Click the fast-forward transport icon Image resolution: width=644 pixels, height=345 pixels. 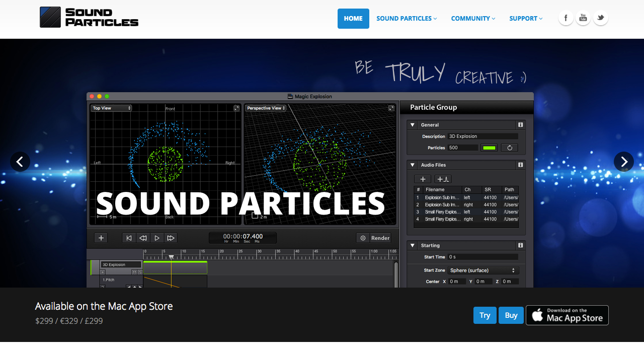pos(171,238)
